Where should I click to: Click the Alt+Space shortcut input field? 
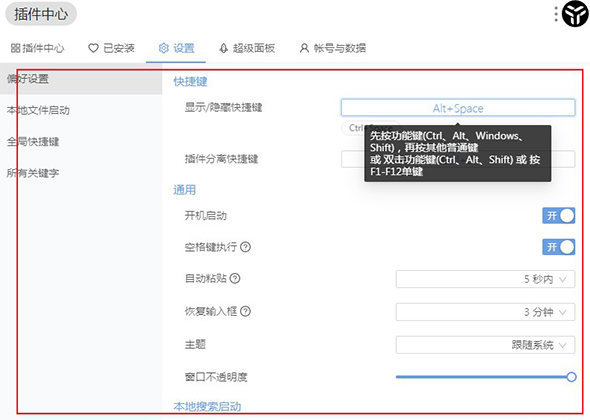pyautogui.click(x=458, y=108)
